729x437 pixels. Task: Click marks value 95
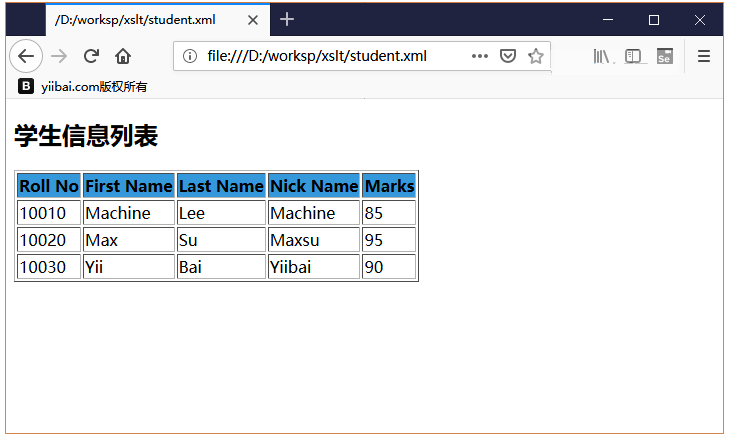[x=389, y=240]
